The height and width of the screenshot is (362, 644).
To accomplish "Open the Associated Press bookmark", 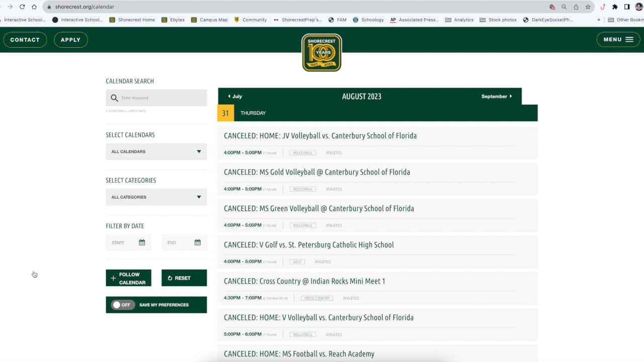I will pos(415,20).
